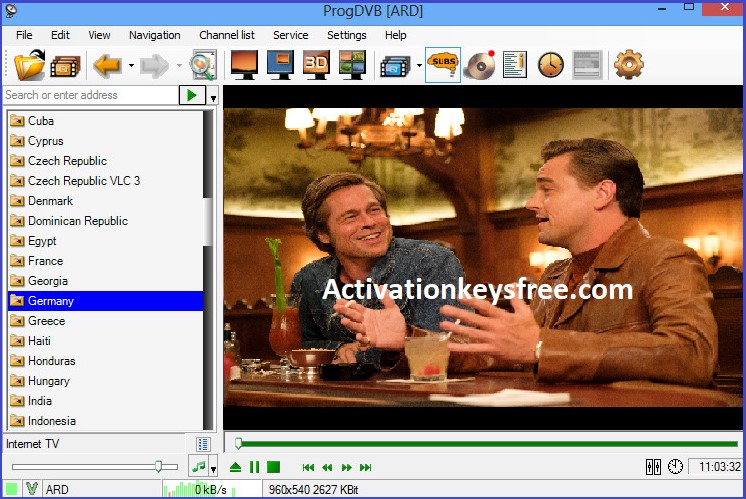The height and width of the screenshot is (499, 746).
Task: Select the highlighted Germany folder
Action: pos(105,301)
